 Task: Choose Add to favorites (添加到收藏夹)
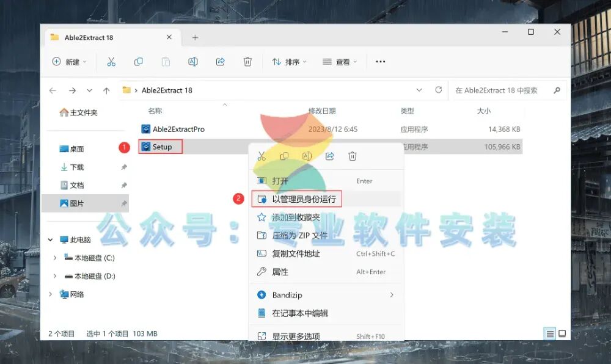326,217
